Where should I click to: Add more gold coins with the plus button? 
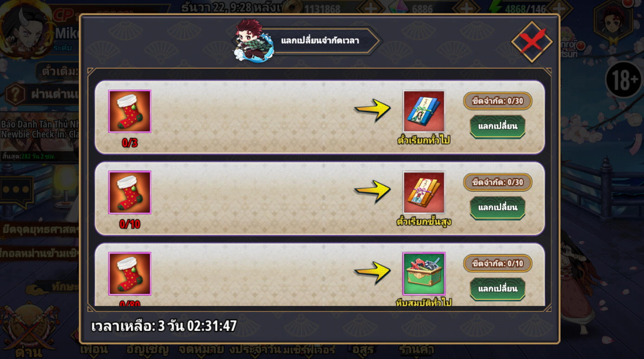click(x=370, y=8)
